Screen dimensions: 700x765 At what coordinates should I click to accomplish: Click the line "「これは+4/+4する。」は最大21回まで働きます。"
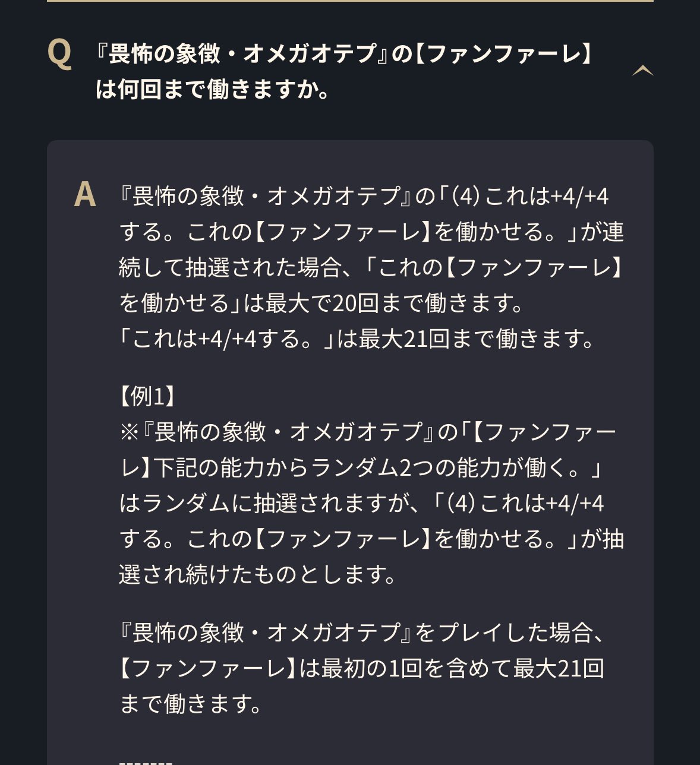pos(357,339)
